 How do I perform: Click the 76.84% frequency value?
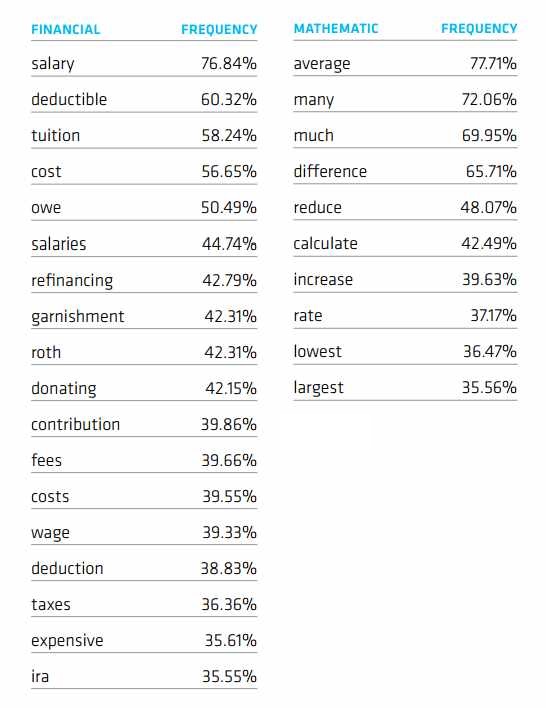229,63
